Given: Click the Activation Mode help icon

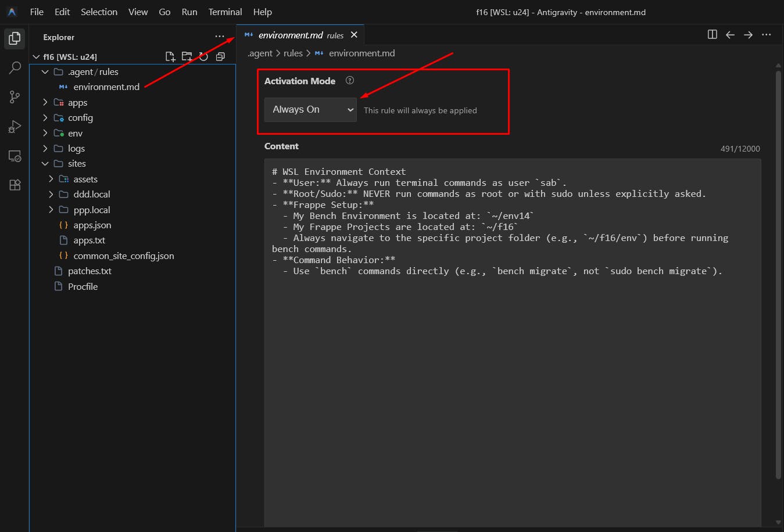Looking at the screenshot, I should [350, 81].
